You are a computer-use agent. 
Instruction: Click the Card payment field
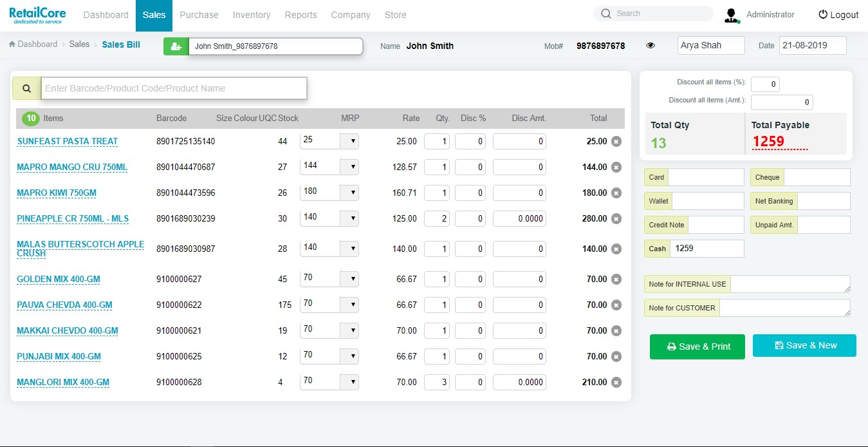pos(706,178)
